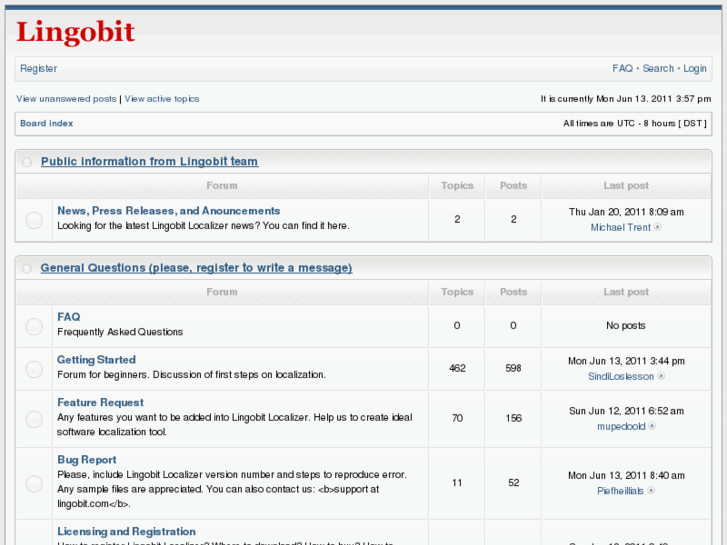Click icon beside Public information category title
Image resolution: width=727 pixels, height=545 pixels.
coord(27,162)
